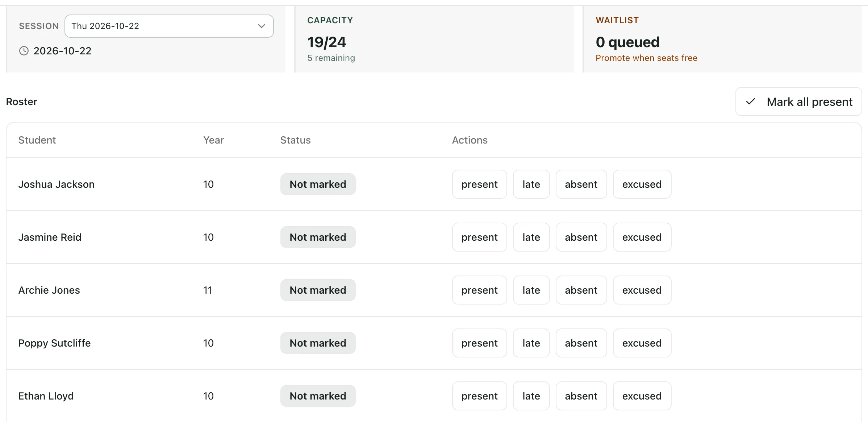
Task: Mark Ethan Lloyd as late
Action: [531, 396]
